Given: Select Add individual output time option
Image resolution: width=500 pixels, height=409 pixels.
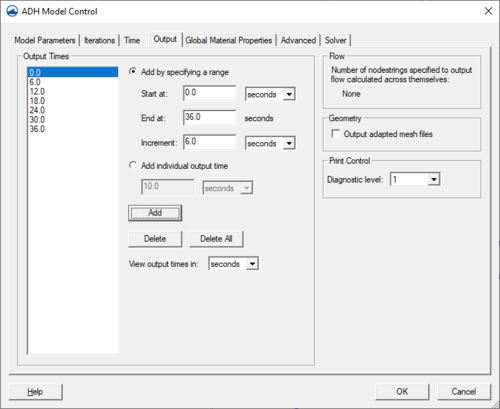Looking at the screenshot, I should coord(133,165).
